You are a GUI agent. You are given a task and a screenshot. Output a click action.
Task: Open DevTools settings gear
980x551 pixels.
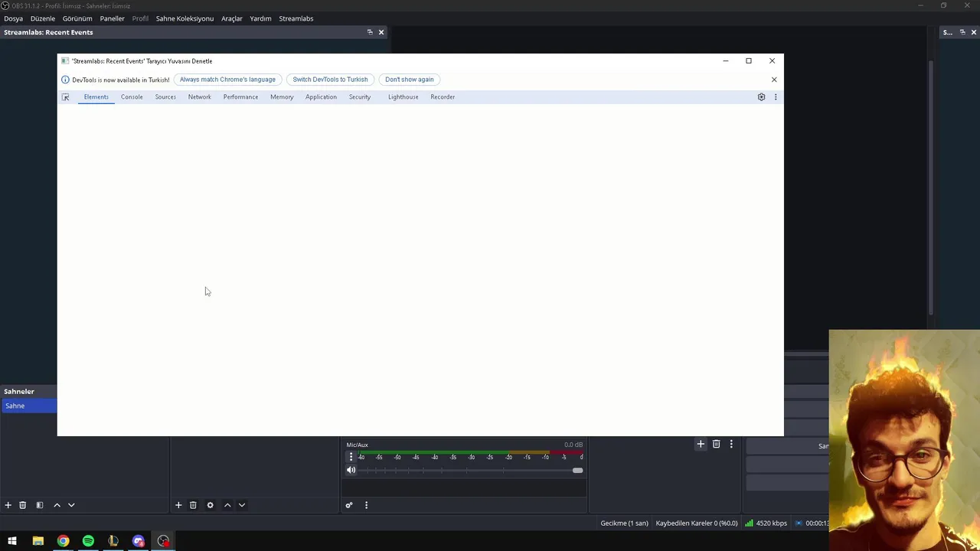pos(761,97)
